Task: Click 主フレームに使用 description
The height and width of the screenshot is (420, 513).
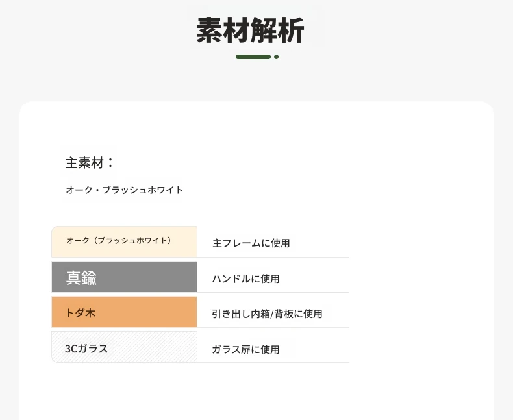Action: [251, 243]
